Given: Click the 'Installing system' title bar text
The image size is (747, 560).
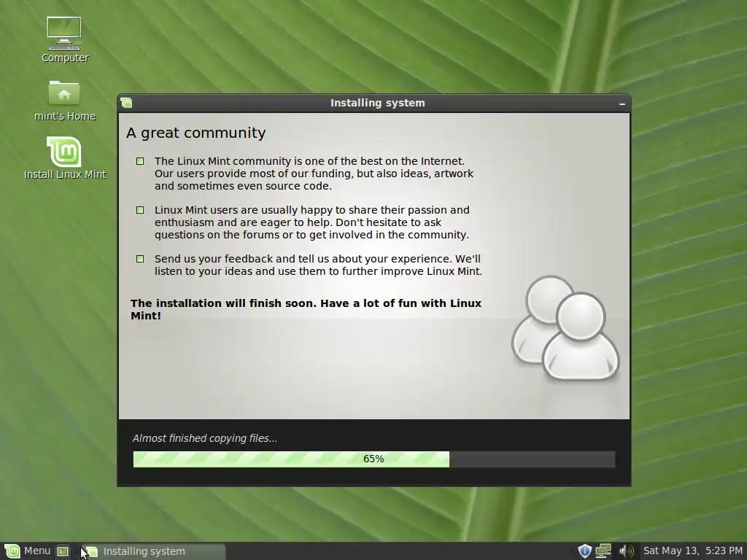Looking at the screenshot, I should (x=378, y=103).
